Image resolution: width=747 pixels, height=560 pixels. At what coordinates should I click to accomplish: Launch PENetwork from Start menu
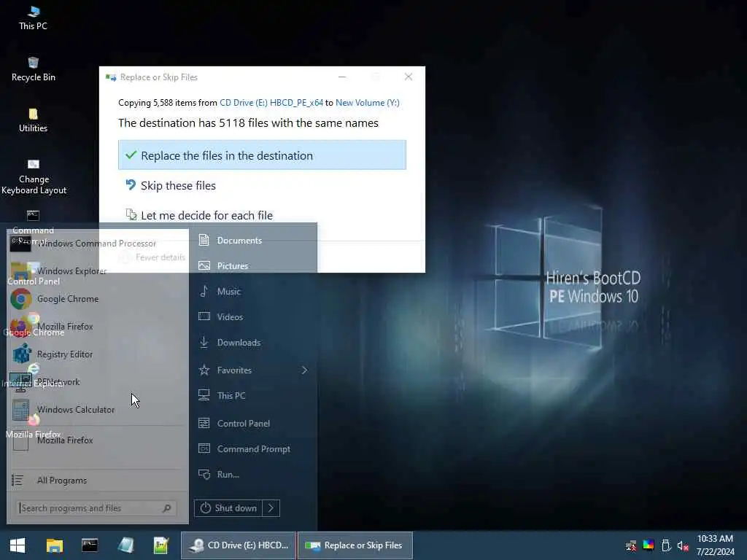96,382
